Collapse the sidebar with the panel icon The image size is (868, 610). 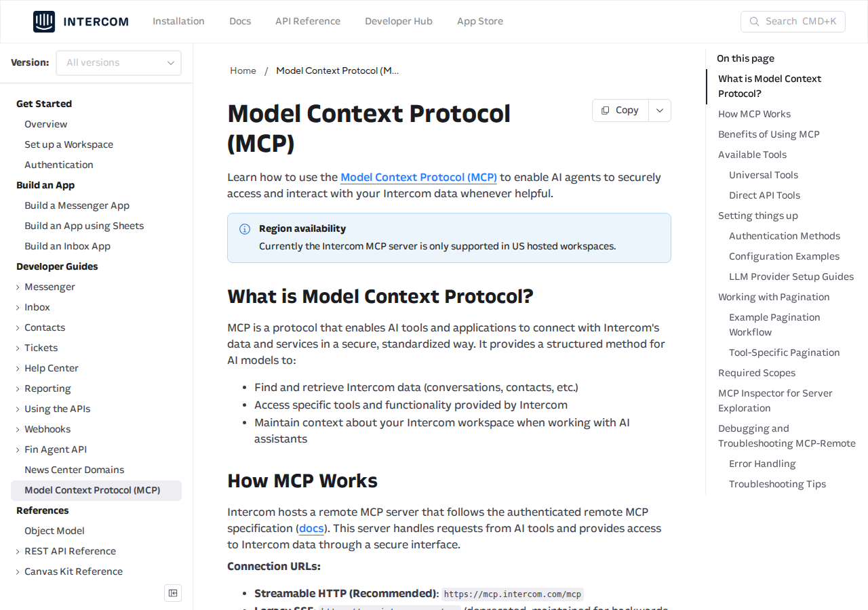[173, 593]
